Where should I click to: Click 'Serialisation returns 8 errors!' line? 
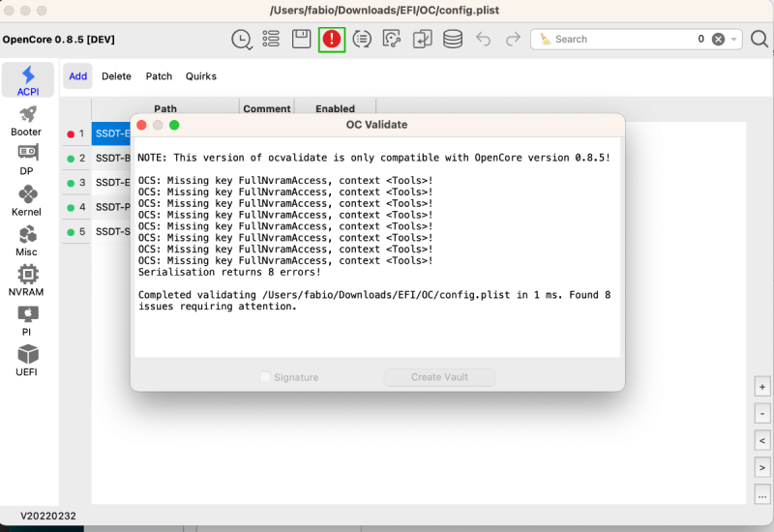tap(229, 272)
